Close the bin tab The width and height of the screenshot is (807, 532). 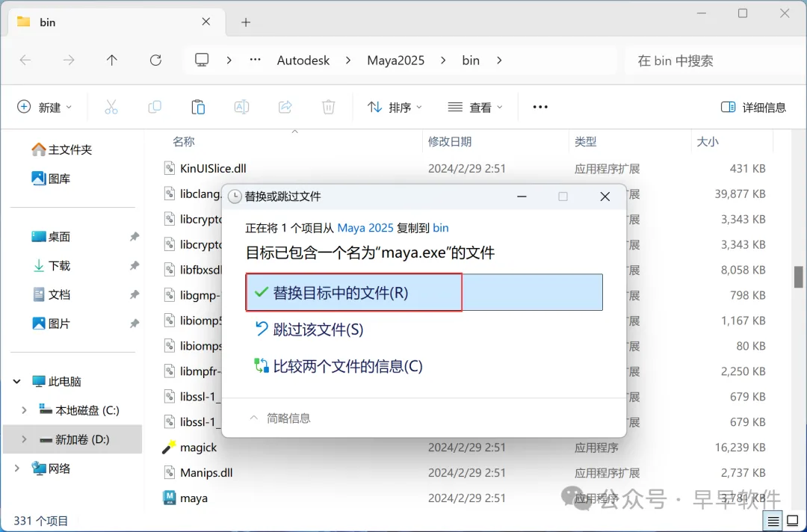(206, 22)
